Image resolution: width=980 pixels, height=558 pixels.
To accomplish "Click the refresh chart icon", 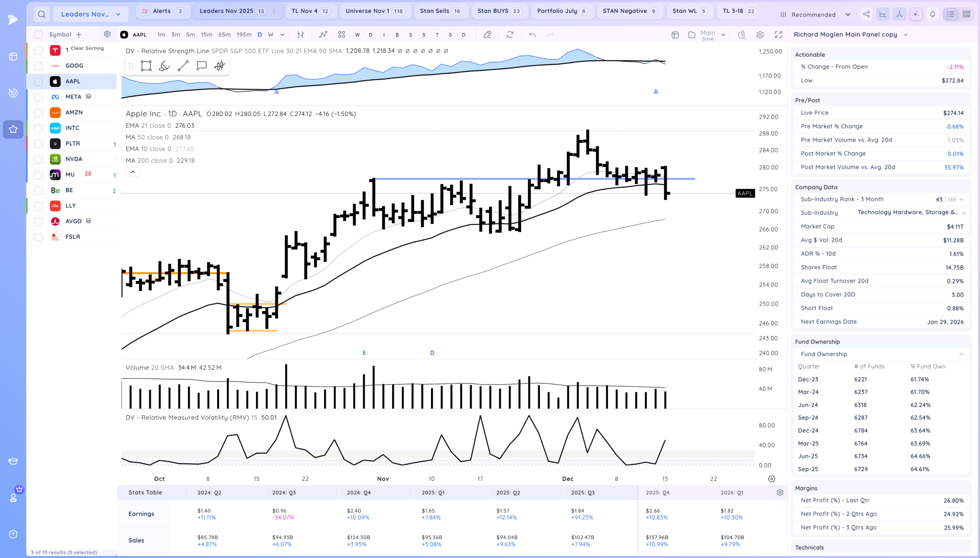I will click(x=510, y=34).
